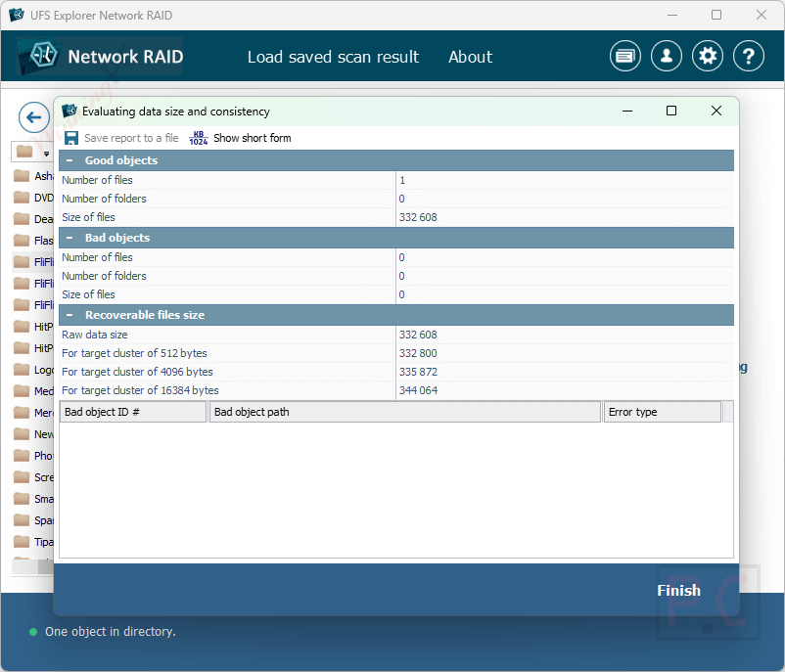The image size is (785, 672).
Task: Collapse the Recoverable files size section
Action: pyautogui.click(x=69, y=315)
